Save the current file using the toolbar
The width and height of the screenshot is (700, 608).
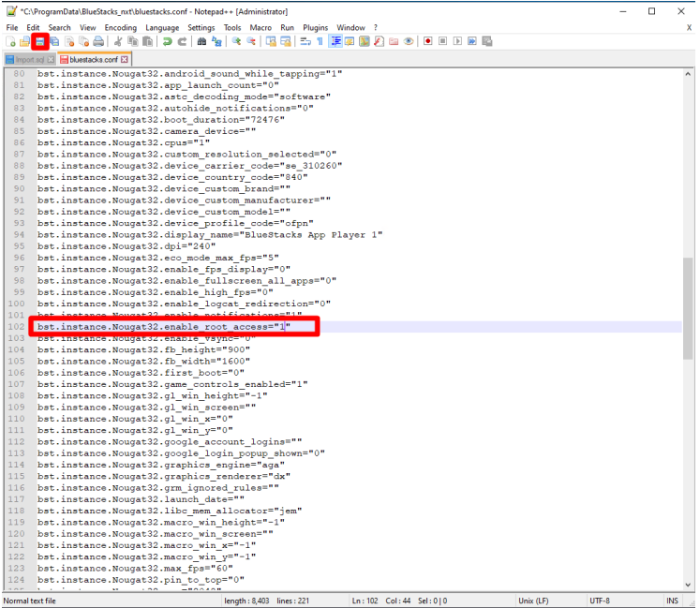pyautogui.click(x=40, y=41)
